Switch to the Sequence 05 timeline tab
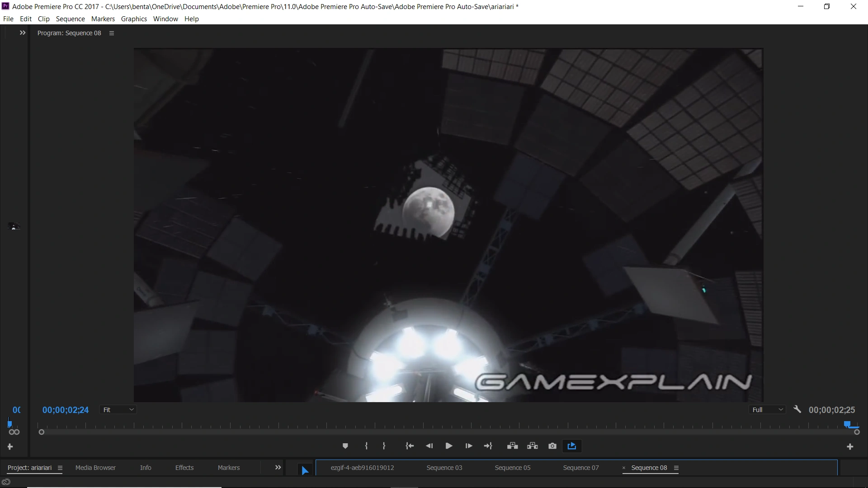 pyautogui.click(x=512, y=468)
